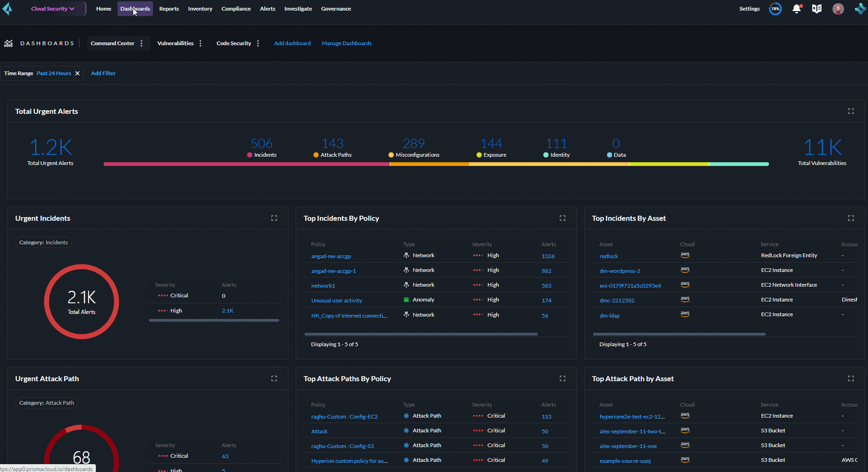Click the Add Filter link
The height and width of the screenshot is (472, 868).
(x=103, y=73)
